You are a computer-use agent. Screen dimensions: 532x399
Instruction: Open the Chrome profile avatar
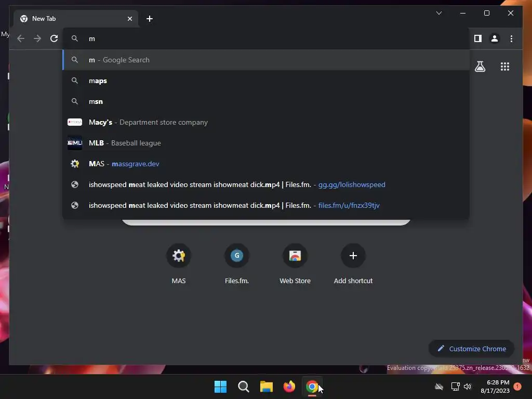click(x=495, y=38)
